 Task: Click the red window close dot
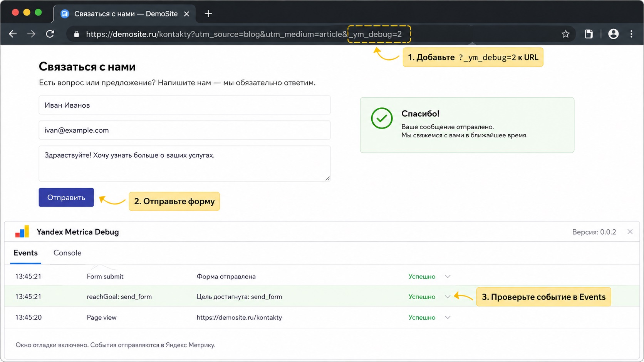click(x=15, y=12)
